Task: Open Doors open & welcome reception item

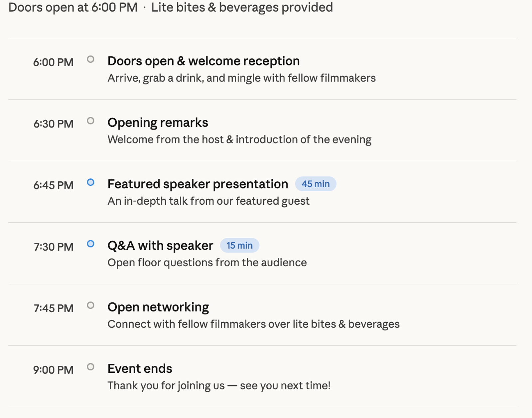Action: point(203,61)
